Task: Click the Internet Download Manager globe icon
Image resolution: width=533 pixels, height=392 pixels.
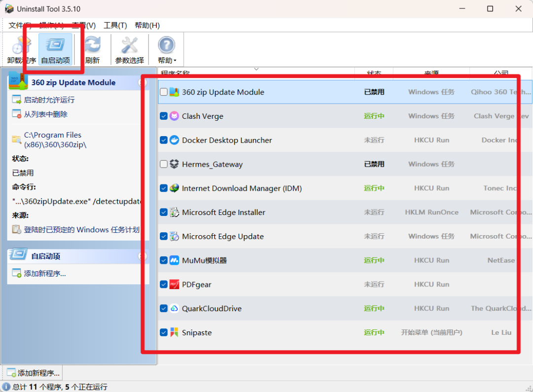Action: point(174,188)
